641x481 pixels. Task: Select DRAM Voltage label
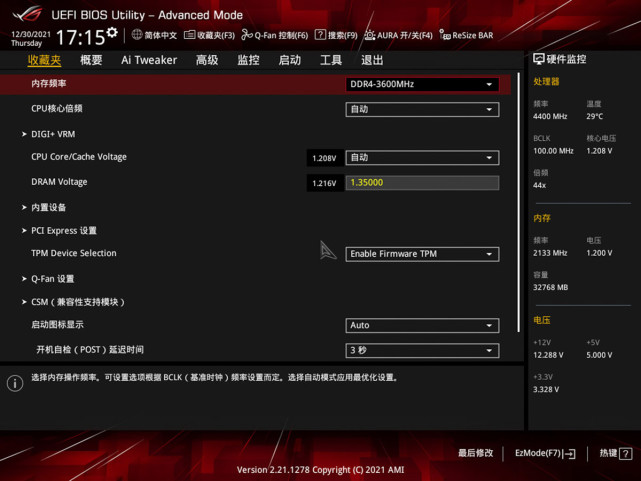[x=59, y=182]
